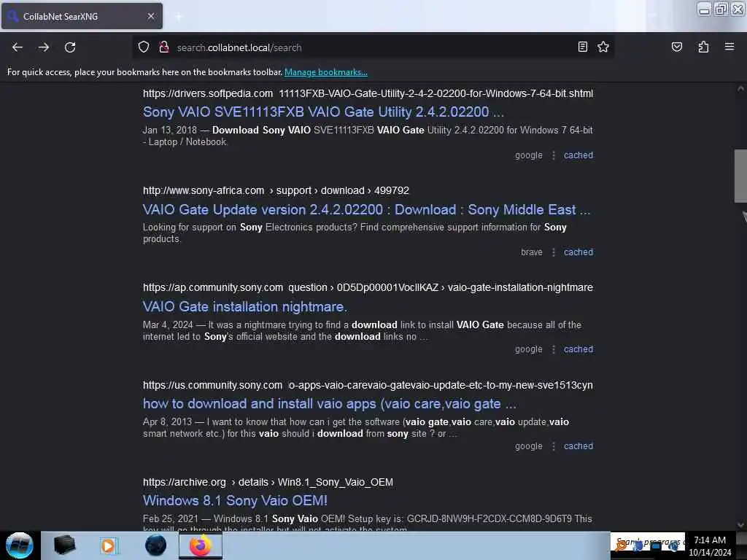Reload the current search page
The width and height of the screenshot is (747, 560).
(70, 47)
